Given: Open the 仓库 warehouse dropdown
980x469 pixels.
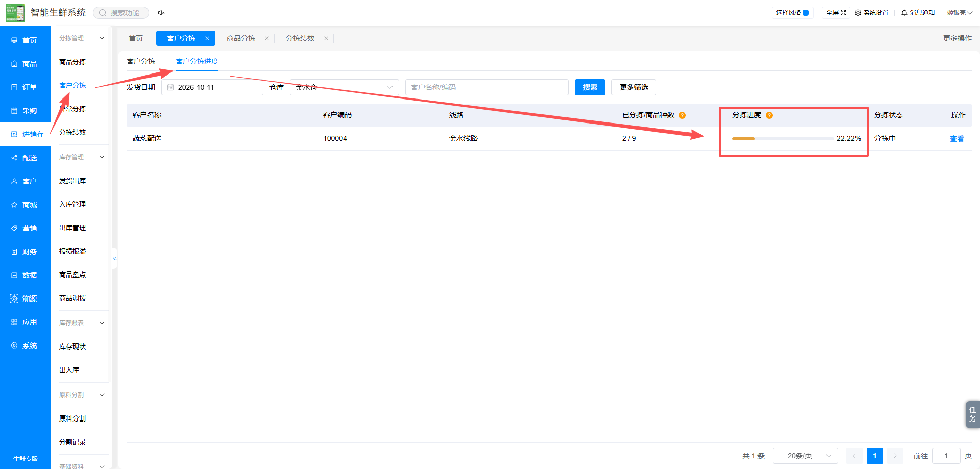Looking at the screenshot, I should tap(345, 87).
